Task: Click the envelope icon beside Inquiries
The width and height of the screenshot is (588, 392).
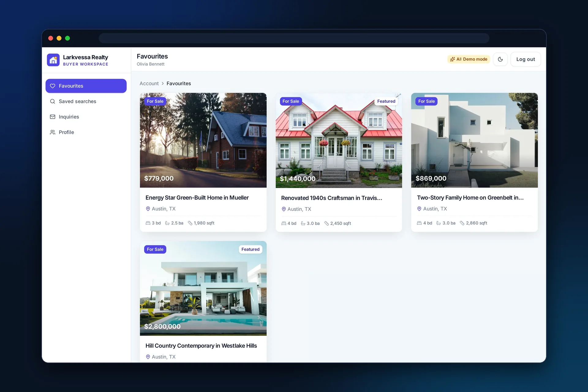Action: coord(53,117)
